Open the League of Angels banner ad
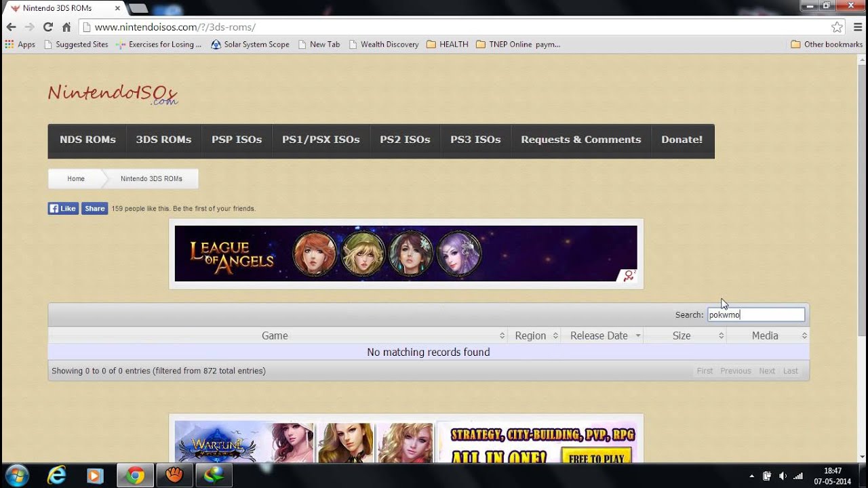Screen dimensions: 868x488 click(x=406, y=253)
